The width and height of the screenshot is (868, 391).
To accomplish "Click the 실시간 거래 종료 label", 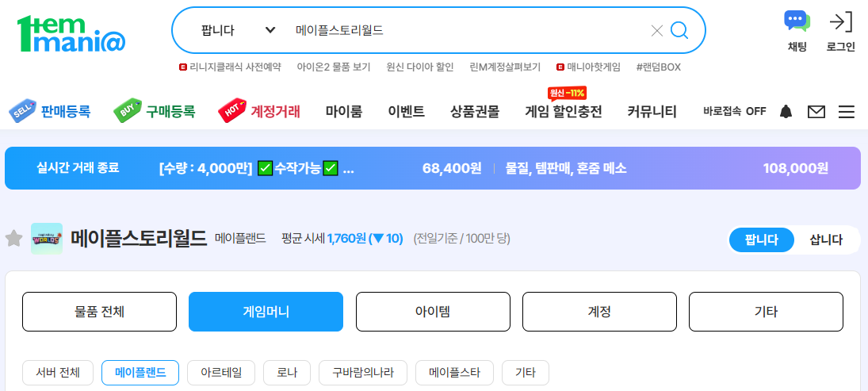I will click(78, 167).
